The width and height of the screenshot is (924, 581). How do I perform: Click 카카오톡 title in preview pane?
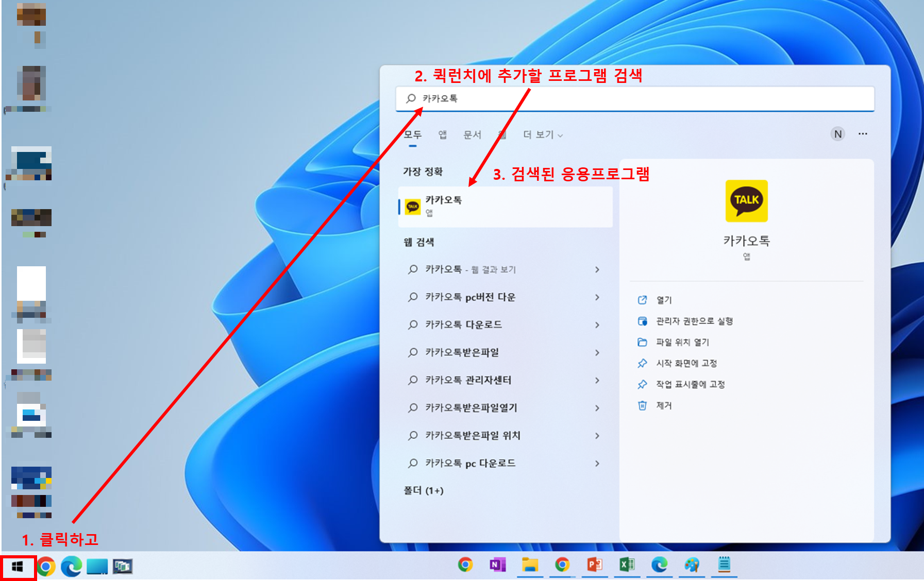746,241
